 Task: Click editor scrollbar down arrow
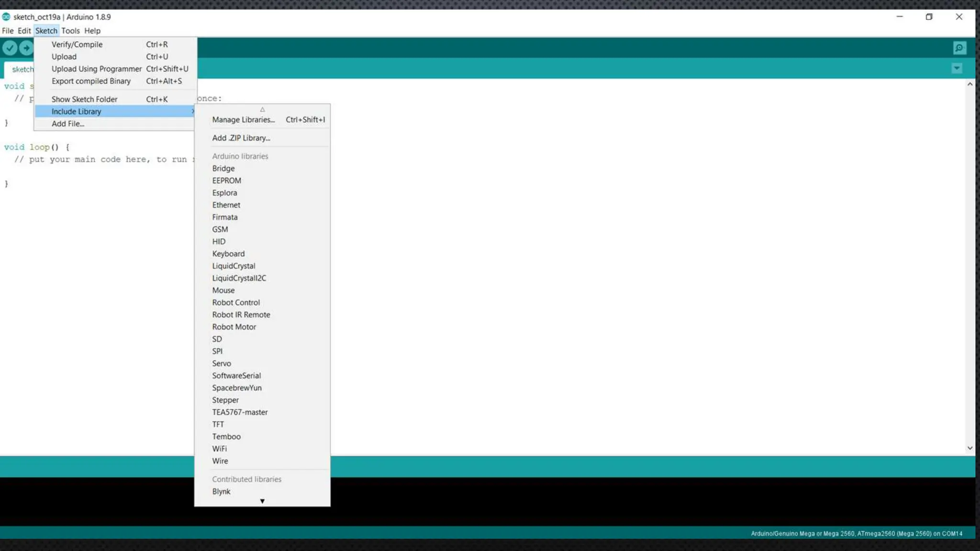coord(970,448)
